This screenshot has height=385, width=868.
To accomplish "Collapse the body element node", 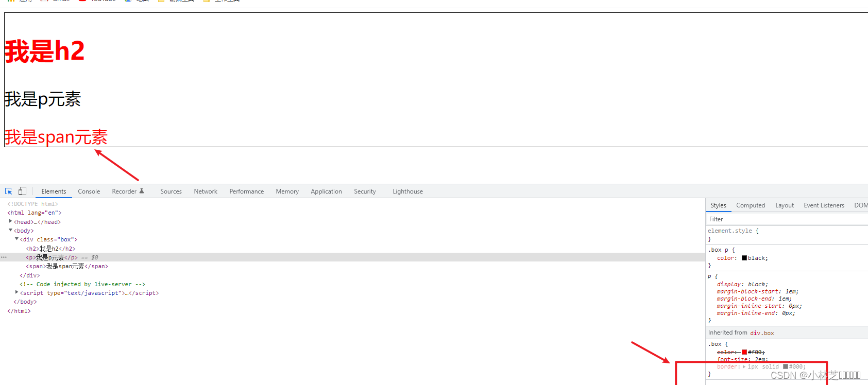I will point(11,230).
